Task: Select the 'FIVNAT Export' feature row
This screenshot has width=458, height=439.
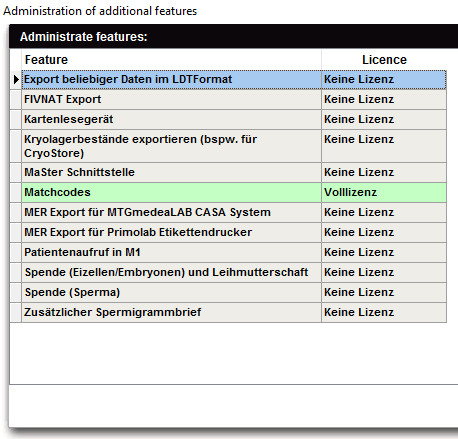Action: point(171,99)
